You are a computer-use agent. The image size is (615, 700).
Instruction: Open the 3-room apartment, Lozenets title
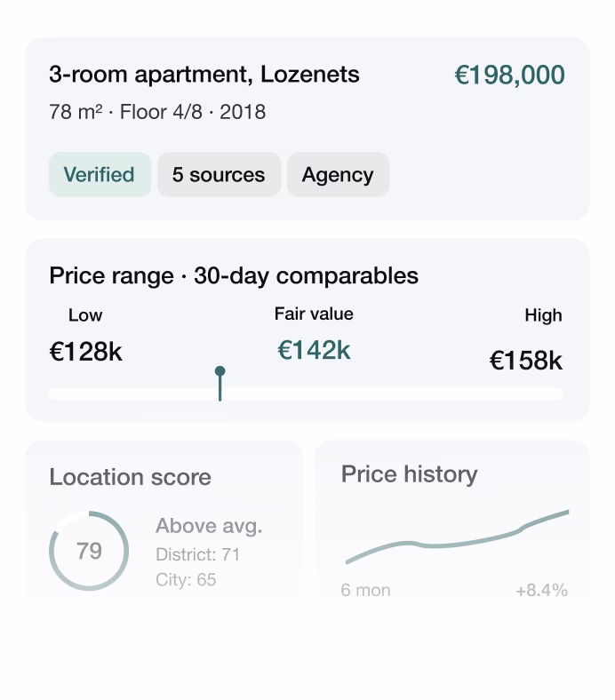click(204, 74)
